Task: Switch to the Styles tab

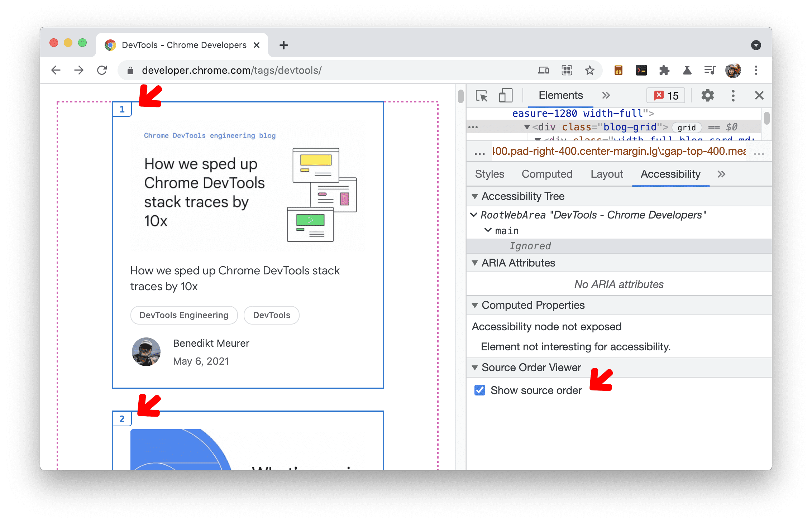Action: point(488,174)
